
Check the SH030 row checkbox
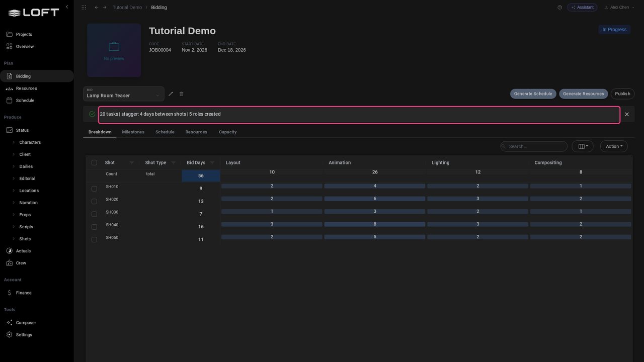(94, 214)
